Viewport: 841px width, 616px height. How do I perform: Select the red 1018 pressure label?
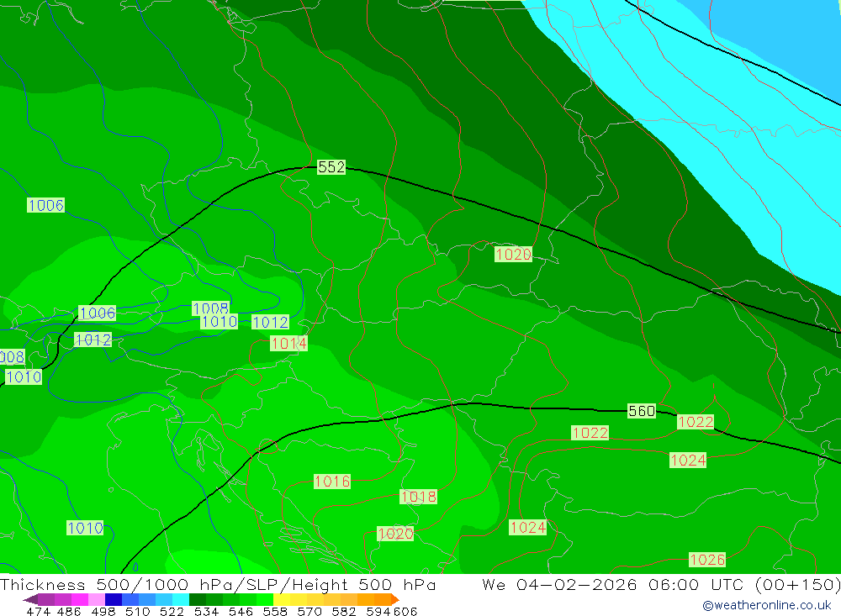click(x=418, y=497)
